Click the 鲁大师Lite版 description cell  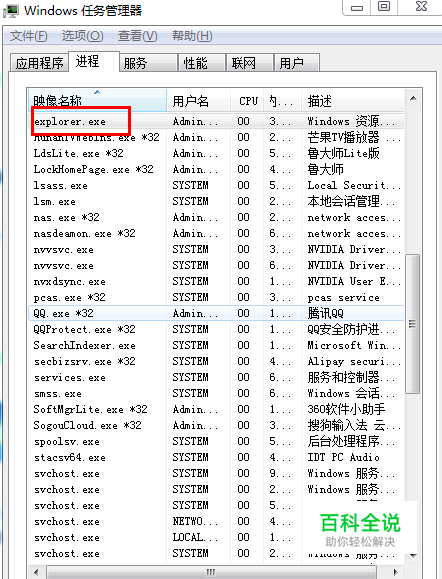pos(343,153)
